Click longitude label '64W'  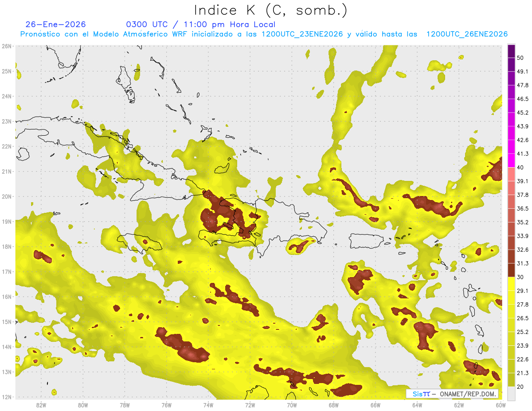click(x=417, y=405)
